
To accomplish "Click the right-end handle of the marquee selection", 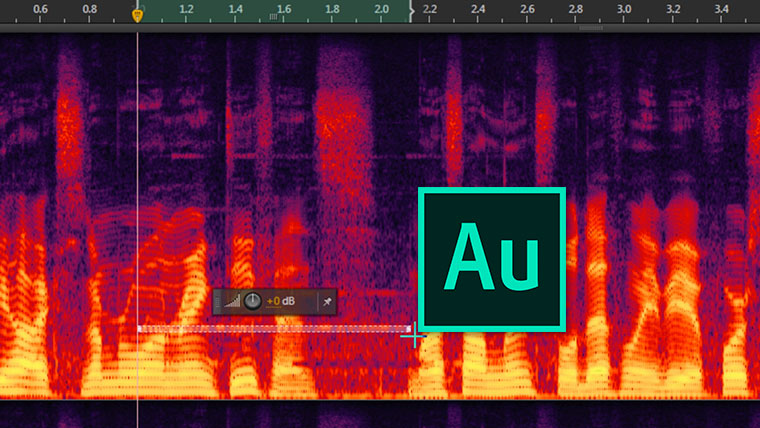I will pyautogui.click(x=408, y=328).
